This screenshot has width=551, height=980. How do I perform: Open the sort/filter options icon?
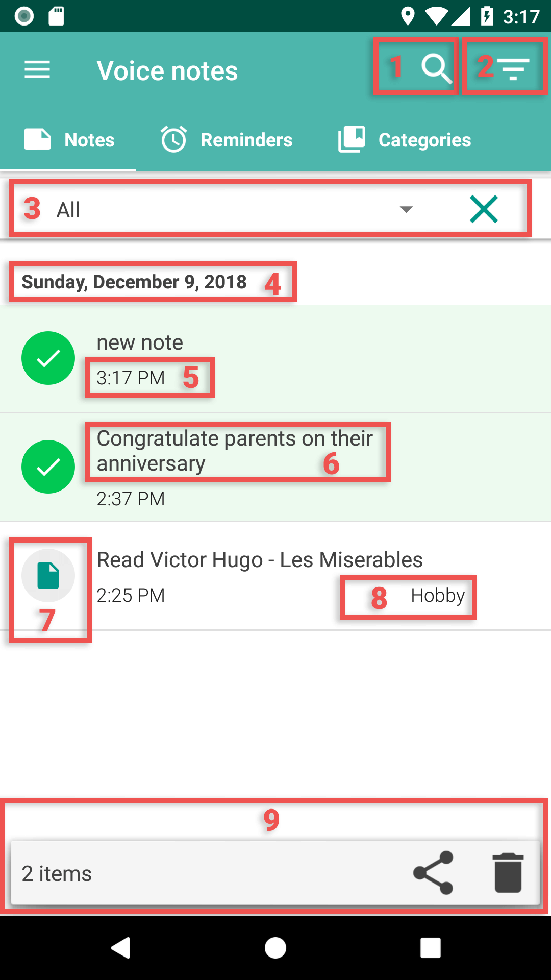pos(513,68)
